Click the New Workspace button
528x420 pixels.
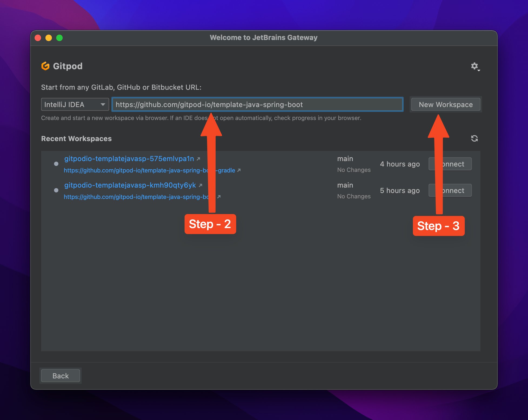446,104
